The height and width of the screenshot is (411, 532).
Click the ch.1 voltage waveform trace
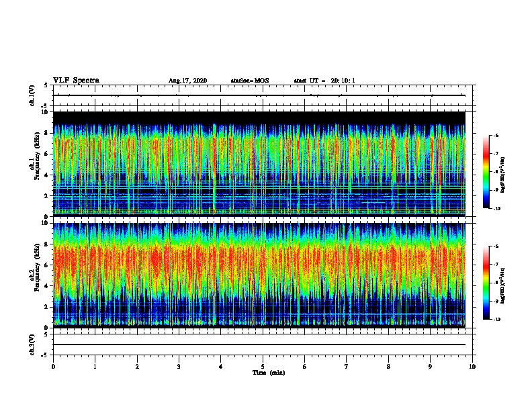click(x=259, y=95)
